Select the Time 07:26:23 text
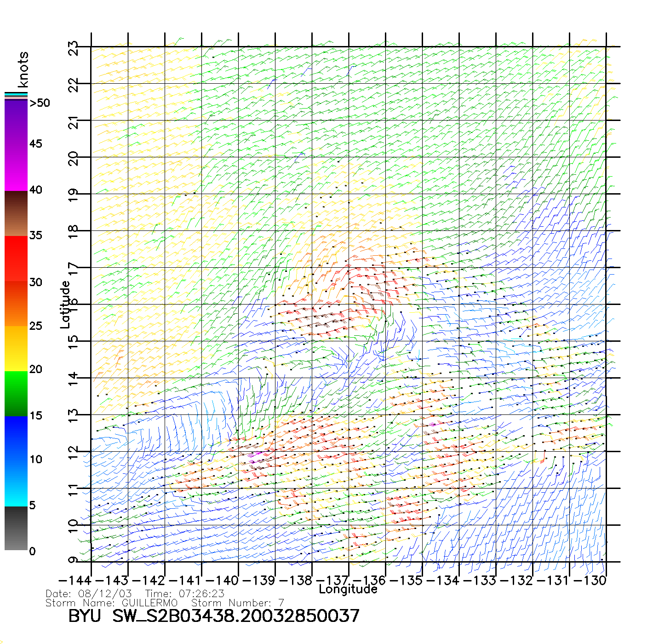Image resolution: width=653 pixels, height=644 pixels. (185, 593)
